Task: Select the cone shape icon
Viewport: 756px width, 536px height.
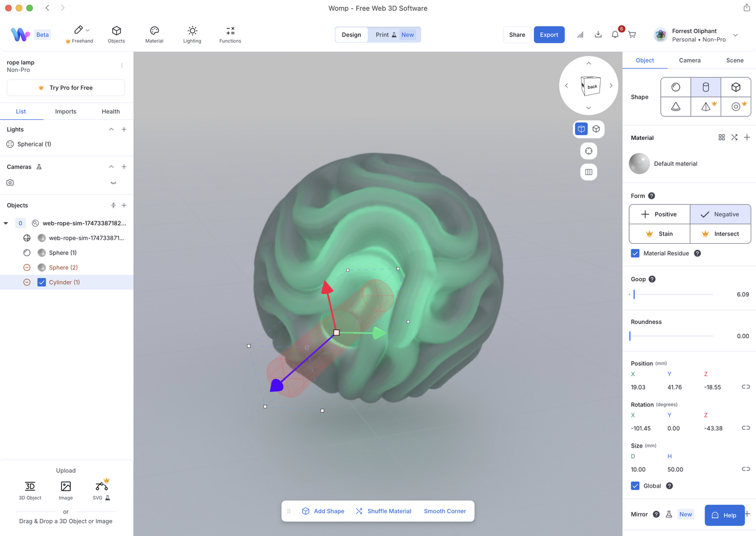Action: [675, 106]
